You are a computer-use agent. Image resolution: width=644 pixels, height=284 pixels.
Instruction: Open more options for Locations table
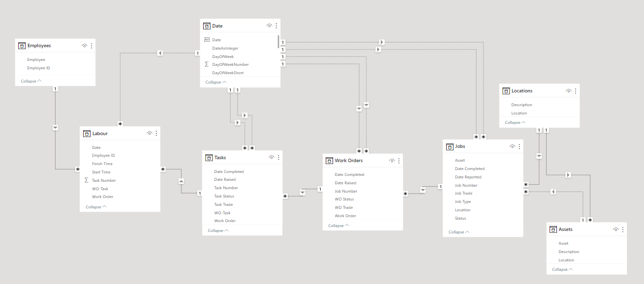576,91
